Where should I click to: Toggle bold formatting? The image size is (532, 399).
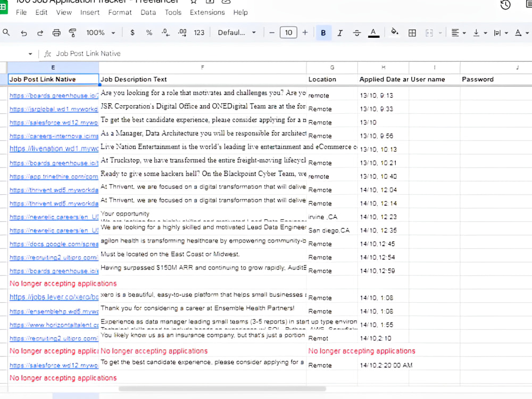pyautogui.click(x=323, y=32)
